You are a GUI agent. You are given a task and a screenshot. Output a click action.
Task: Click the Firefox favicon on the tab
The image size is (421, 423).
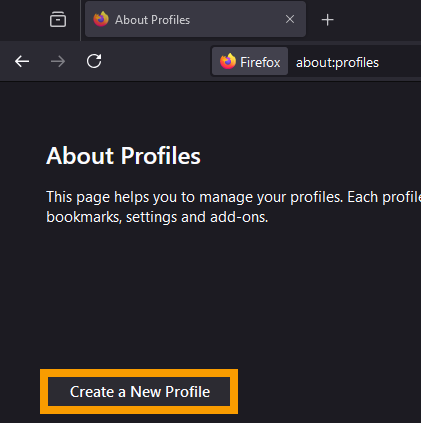pyautogui.click(x=101, y=19)
